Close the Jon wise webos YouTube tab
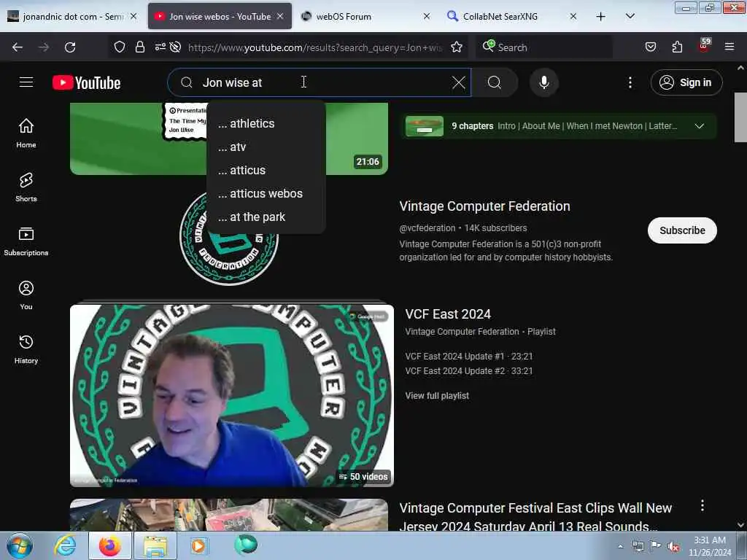Viewport: 747px width, 560px height. click(x=280, y=16)
